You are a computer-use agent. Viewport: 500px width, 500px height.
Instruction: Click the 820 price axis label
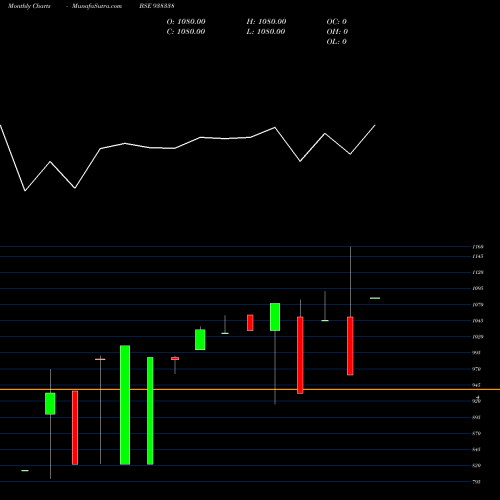point(477,465)
